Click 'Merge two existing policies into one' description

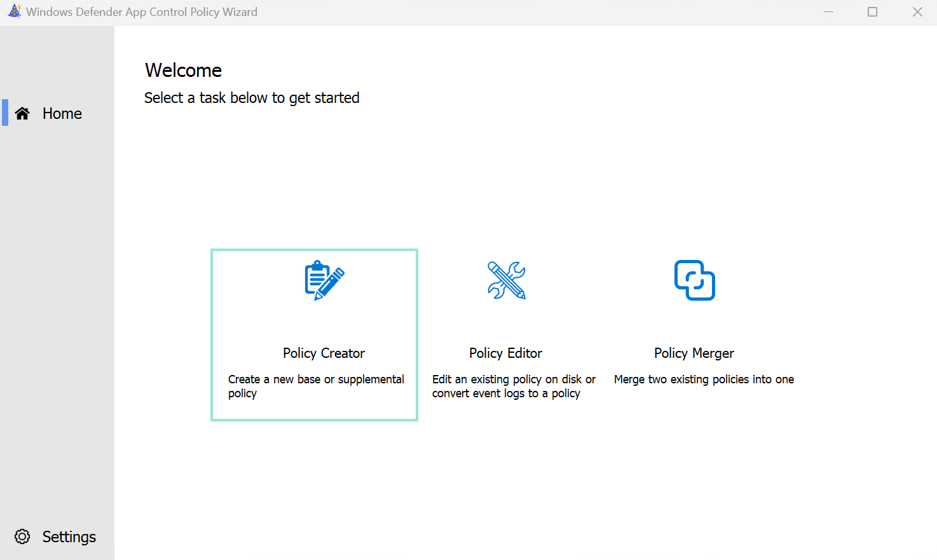pos(704,379)
